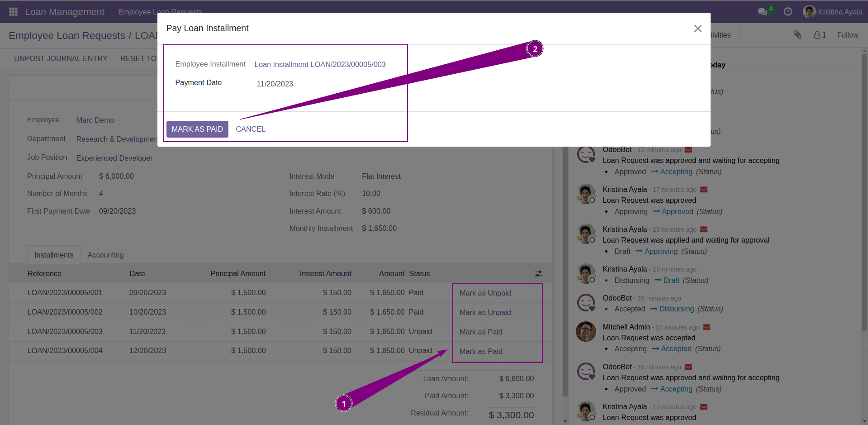Viewport: 868px width, 425px height.
Task: Click envelope icon beside Mitchell Admin message
Action: point(707,327)
